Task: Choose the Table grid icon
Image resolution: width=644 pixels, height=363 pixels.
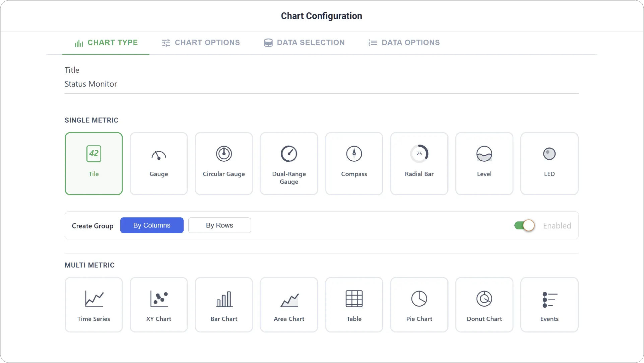Action: click(354, 299)
